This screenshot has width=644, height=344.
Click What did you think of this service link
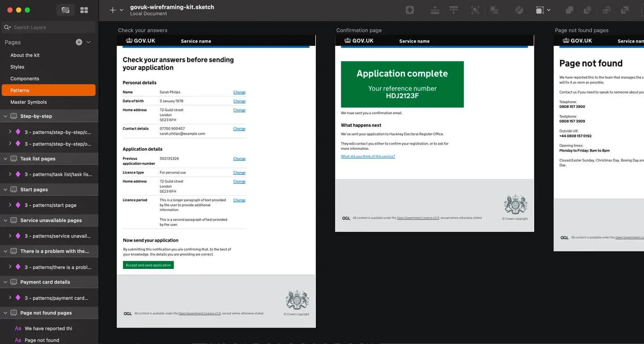point(368,157)
